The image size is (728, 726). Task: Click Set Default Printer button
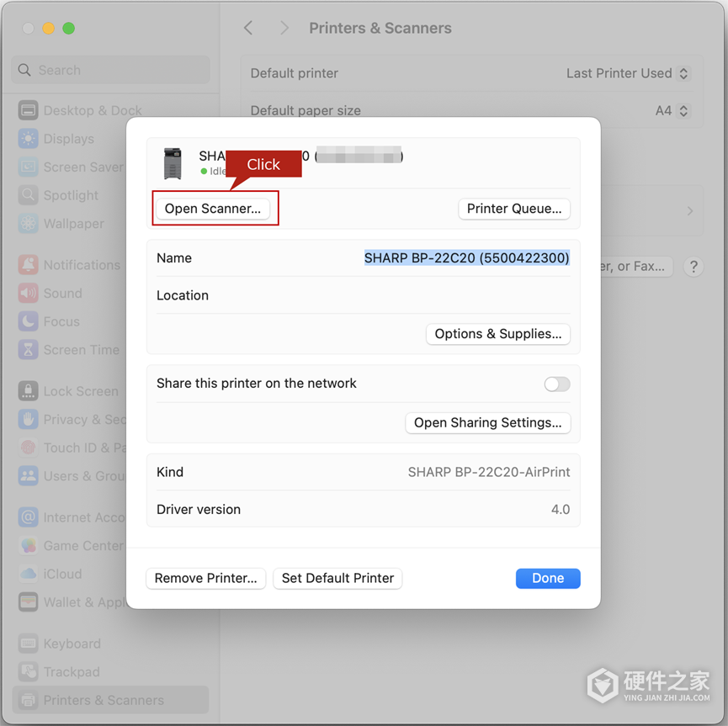pos(337,579)
